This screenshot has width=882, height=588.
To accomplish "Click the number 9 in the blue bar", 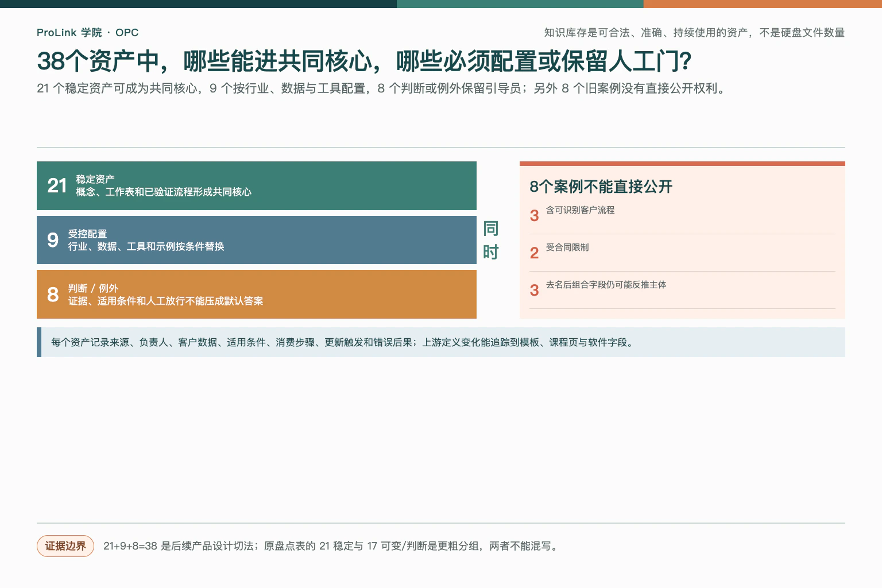I will tap(53, 240).
